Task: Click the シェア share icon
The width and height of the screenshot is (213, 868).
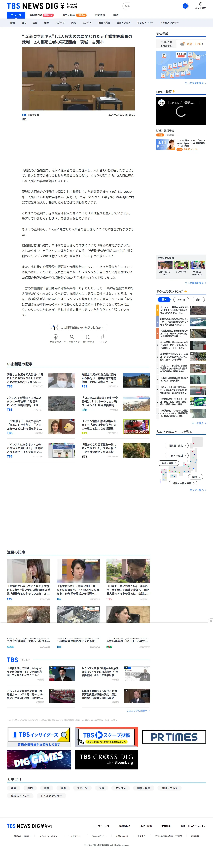Action: 103,337
